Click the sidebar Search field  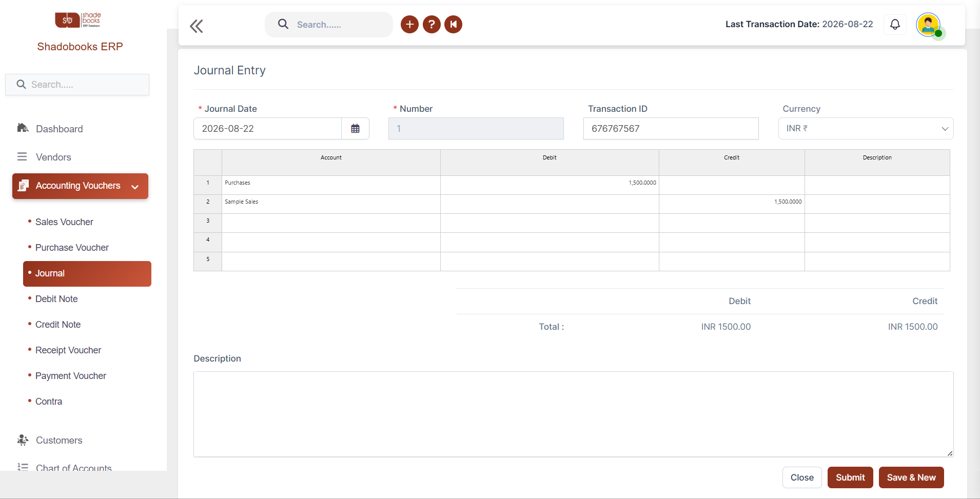pos(77,85)
